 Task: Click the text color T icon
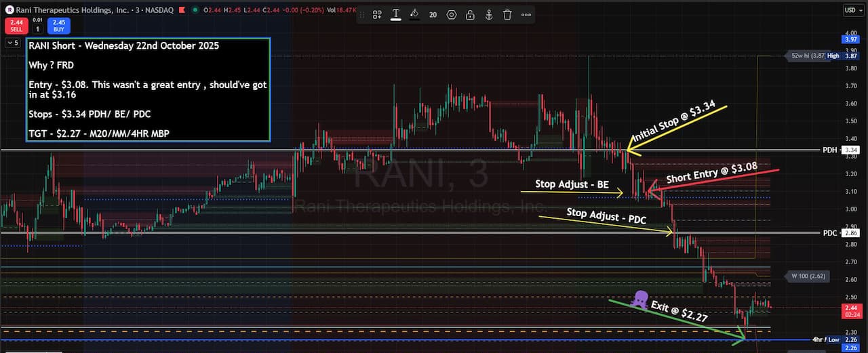395,14
